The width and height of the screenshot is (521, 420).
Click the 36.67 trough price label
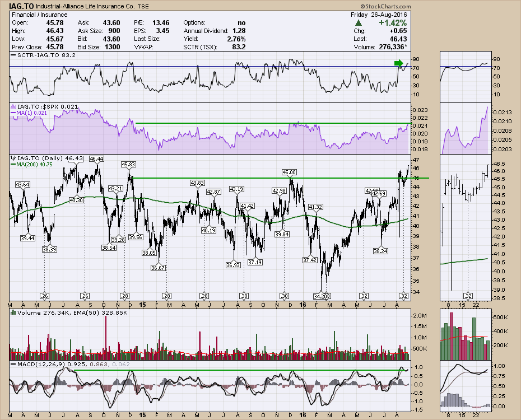[x=158, y=268]
